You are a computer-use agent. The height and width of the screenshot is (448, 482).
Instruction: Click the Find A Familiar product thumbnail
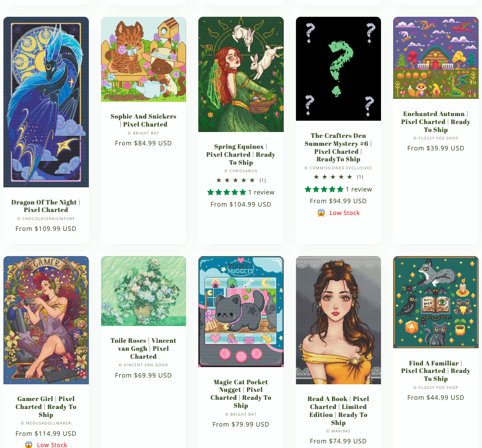(436, 302)
